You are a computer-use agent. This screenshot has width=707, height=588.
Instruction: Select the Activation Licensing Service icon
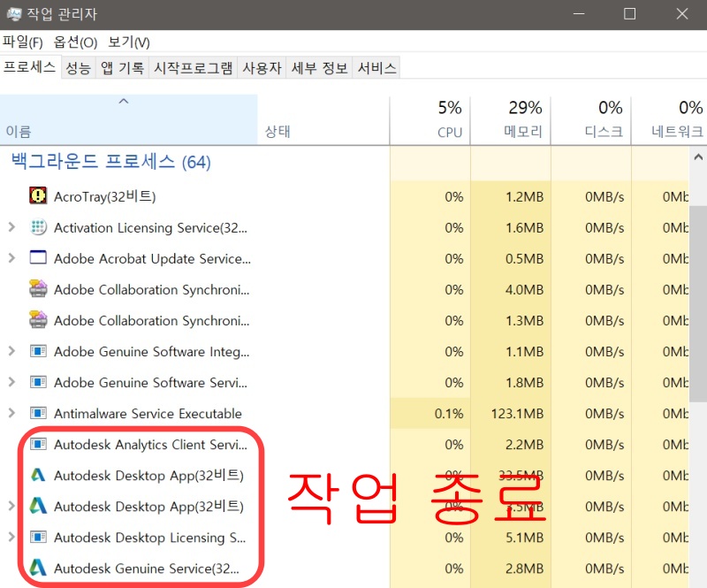coord(36,227)
